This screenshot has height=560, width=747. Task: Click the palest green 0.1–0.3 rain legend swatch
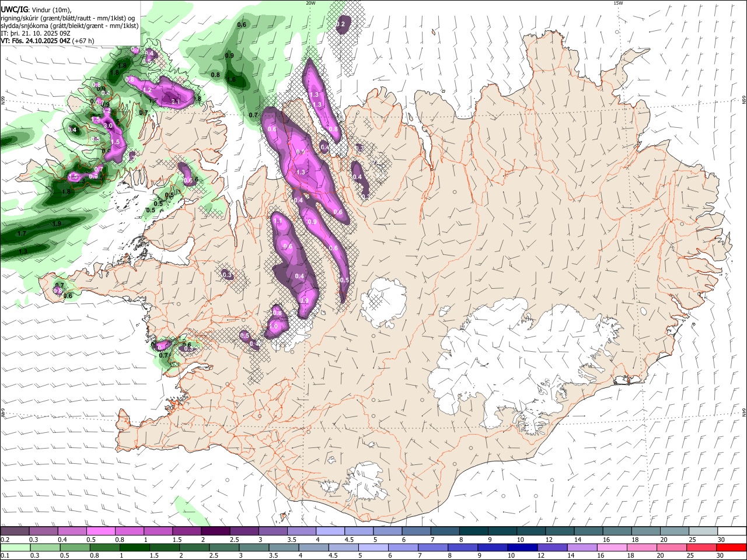click(15, 547)
